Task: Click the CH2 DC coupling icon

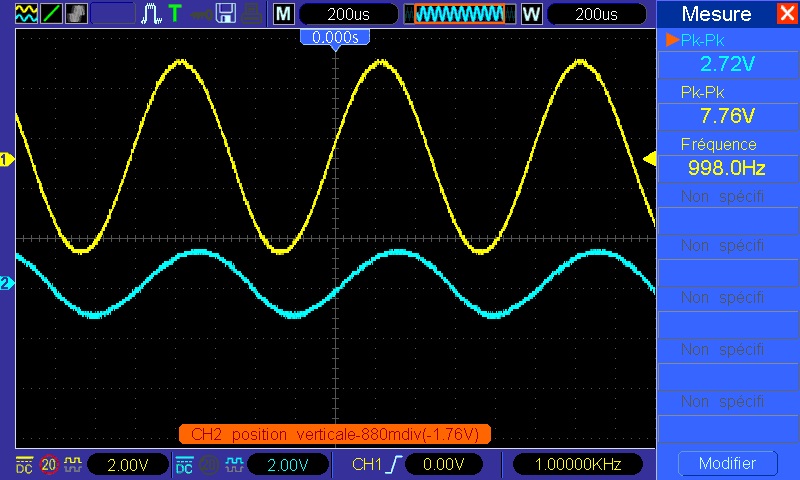Action: click(x=185, y=464)
